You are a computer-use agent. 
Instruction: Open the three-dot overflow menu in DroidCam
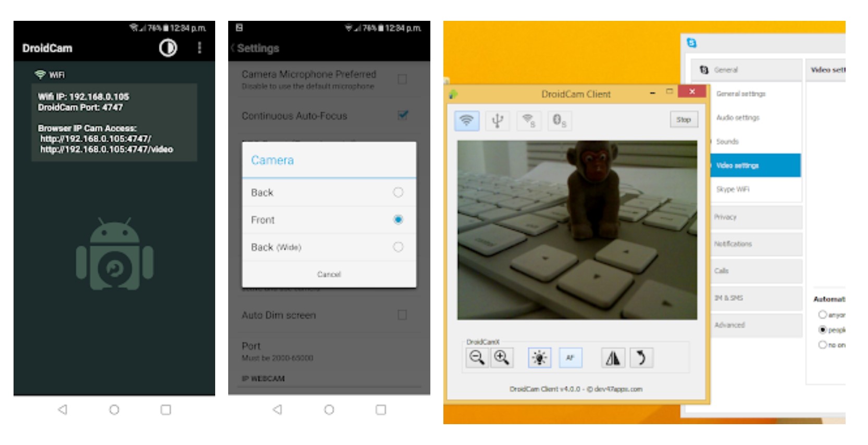point(199,48)
